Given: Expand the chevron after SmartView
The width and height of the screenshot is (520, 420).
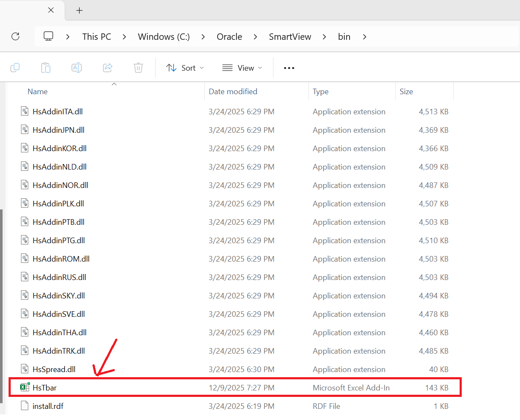Looking at the screenshot, I should [x=324, y=37].
